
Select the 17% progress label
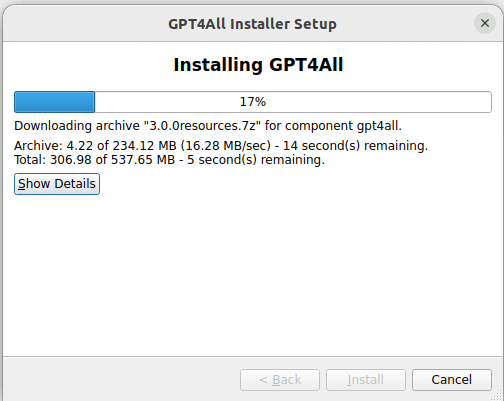coord(253,102)
